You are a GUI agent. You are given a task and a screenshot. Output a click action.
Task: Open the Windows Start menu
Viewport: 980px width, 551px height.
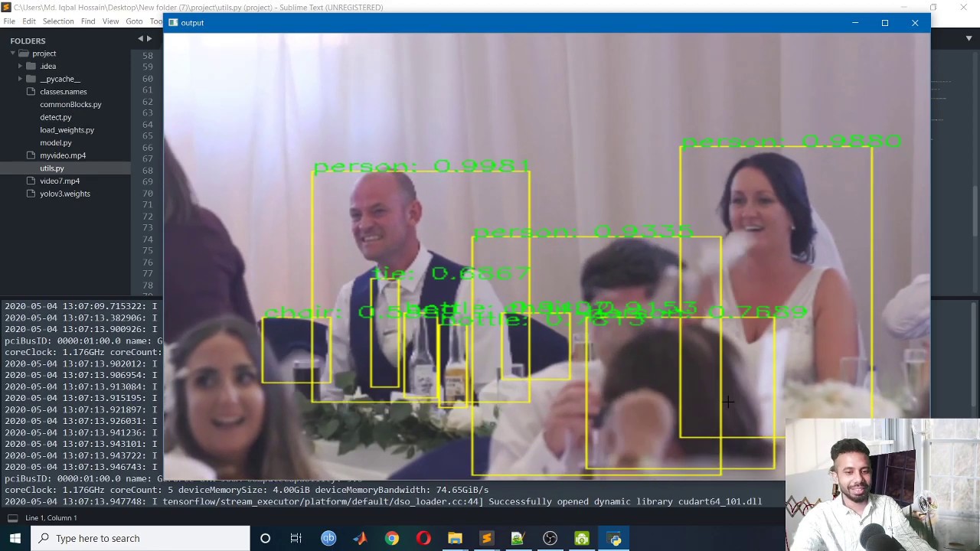(15, 538)
